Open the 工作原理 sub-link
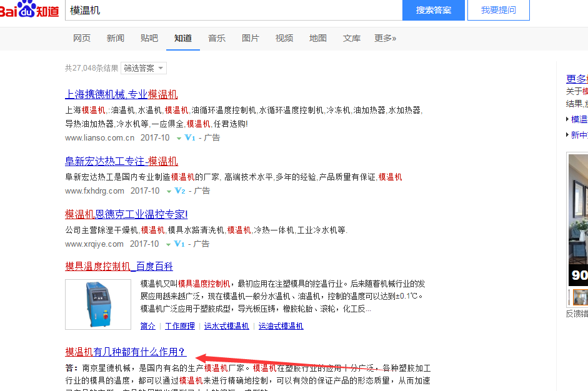The height and width of the screenshot is (391, 588). 180,326
